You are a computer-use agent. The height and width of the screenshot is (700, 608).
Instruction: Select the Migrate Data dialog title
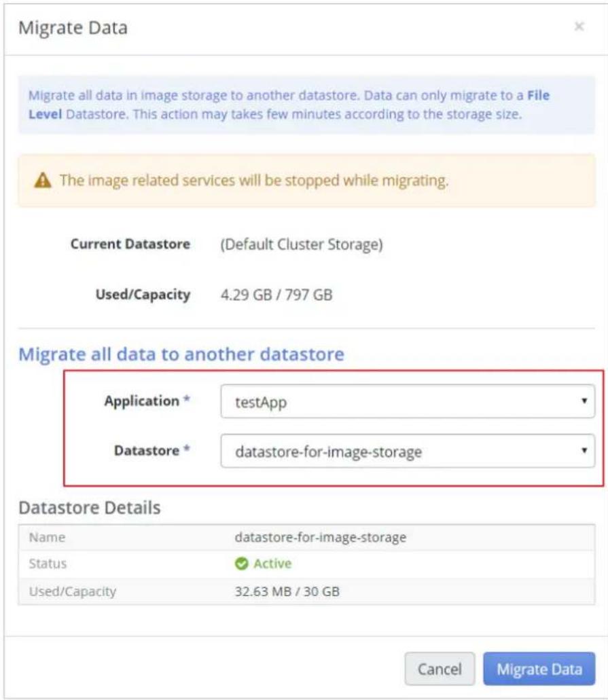coord(73,28)
